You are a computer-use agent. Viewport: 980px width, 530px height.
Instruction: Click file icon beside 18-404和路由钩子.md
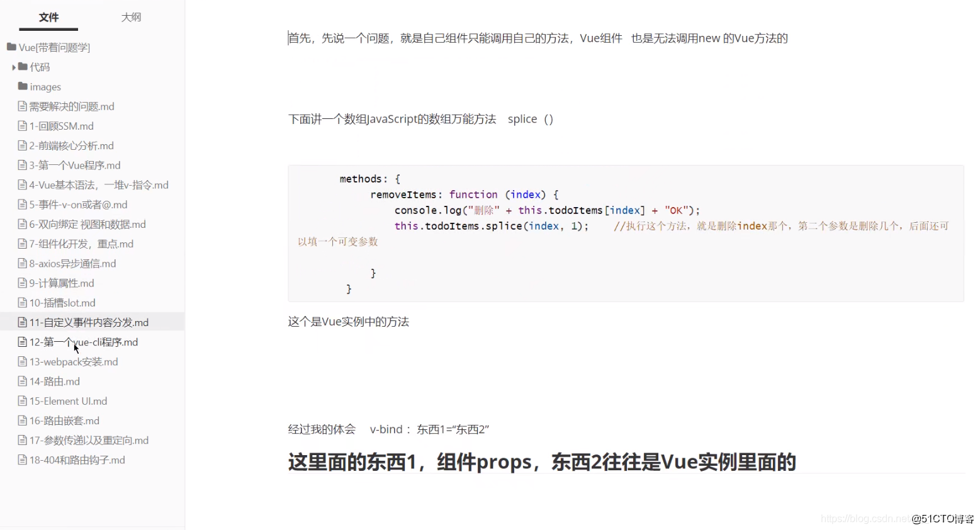point(23,460)
